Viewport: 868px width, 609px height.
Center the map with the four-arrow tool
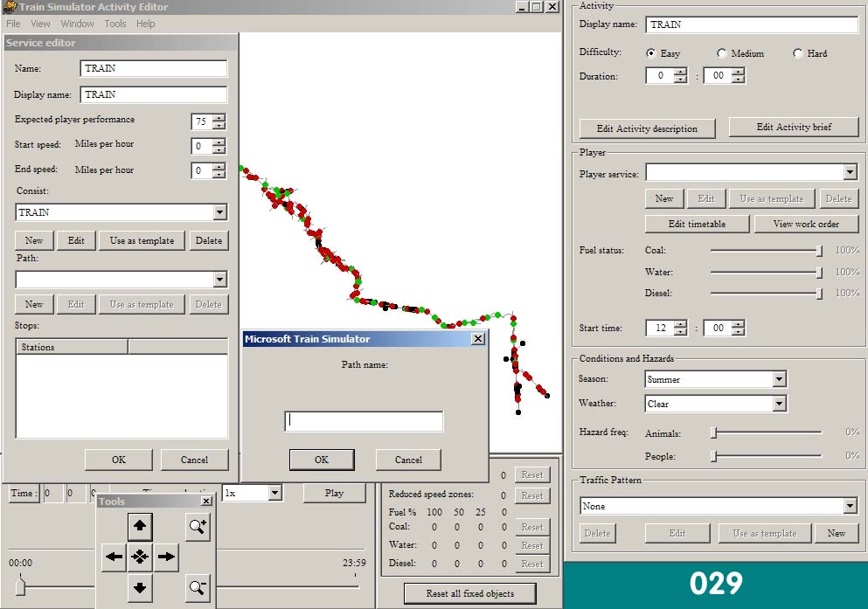tap(140, 557)
